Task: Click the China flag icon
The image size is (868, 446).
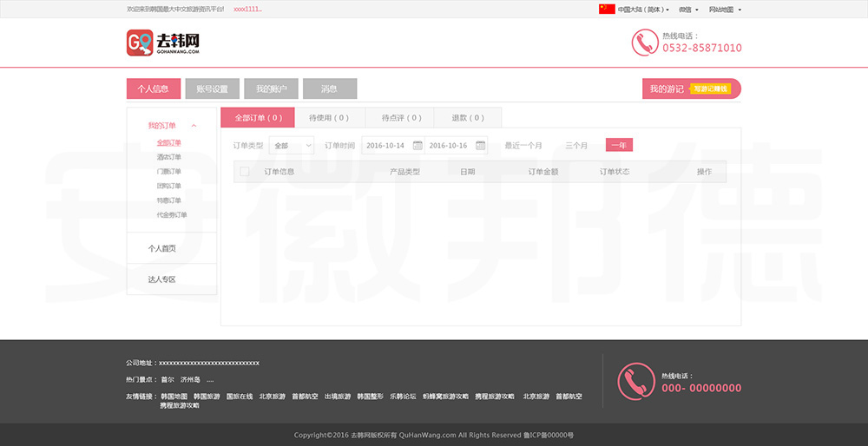Action: tap(607, 10)
